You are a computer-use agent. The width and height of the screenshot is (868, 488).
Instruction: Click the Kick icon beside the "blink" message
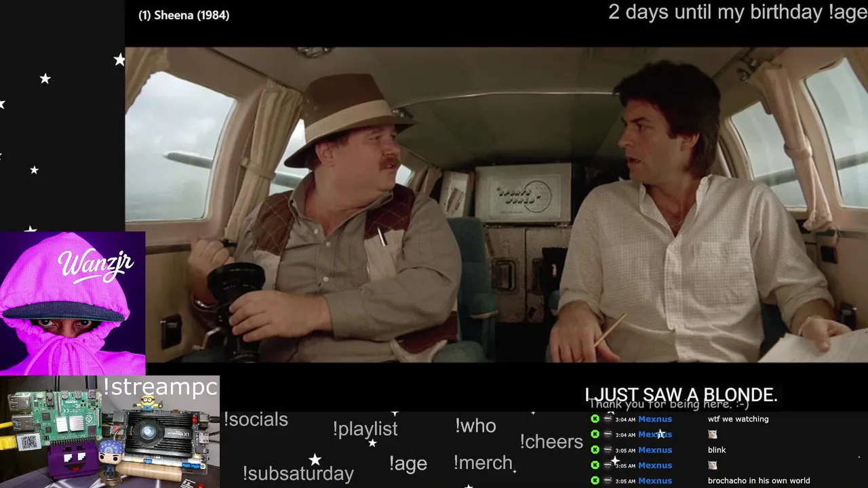click(x=595, y=450)
